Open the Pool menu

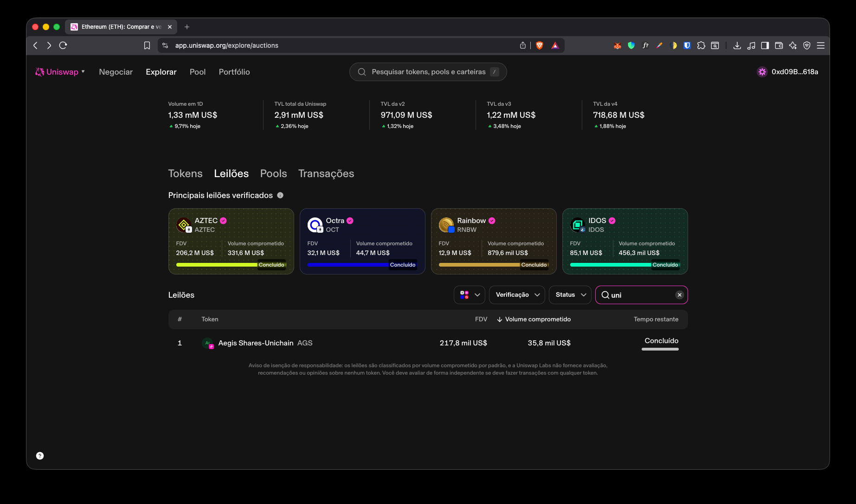point(198,72)
